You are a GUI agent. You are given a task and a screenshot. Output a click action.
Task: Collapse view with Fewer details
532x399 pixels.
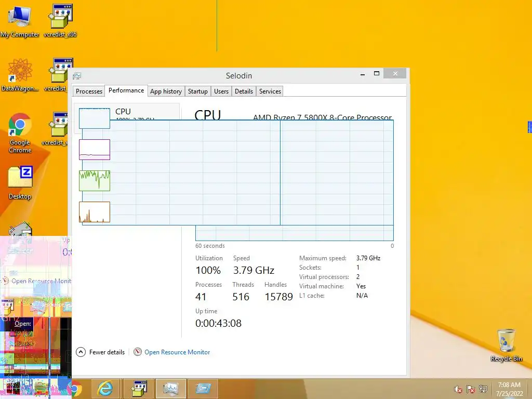tap(100, 352)
